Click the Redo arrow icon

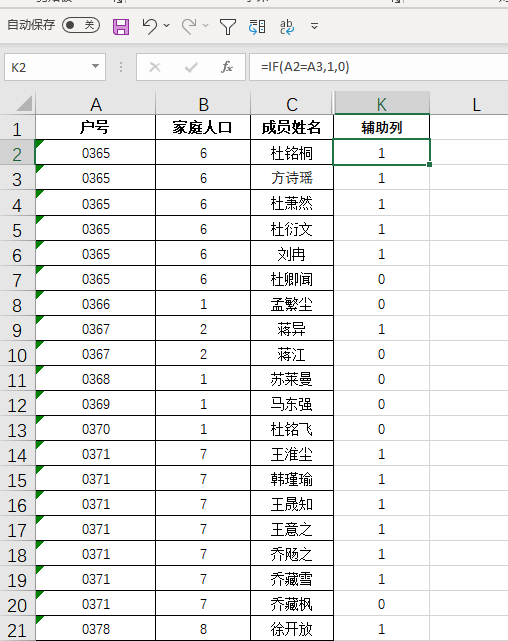coord(189,26)
